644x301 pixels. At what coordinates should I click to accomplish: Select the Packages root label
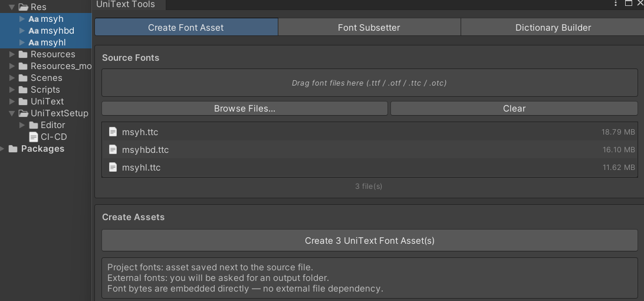[42, 149]
